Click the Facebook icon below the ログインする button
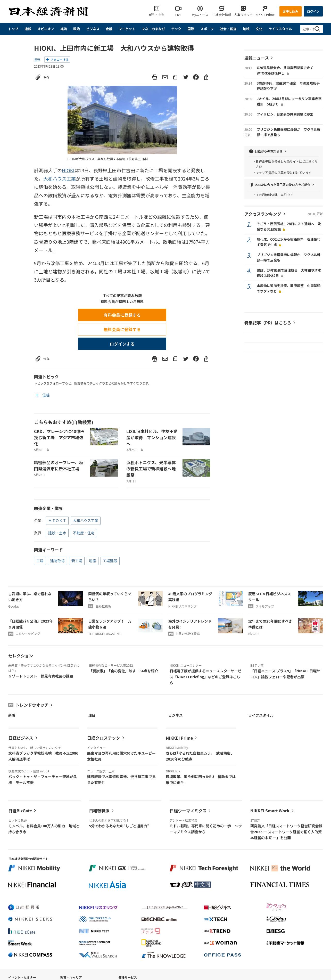 click(x=196, y=359)
